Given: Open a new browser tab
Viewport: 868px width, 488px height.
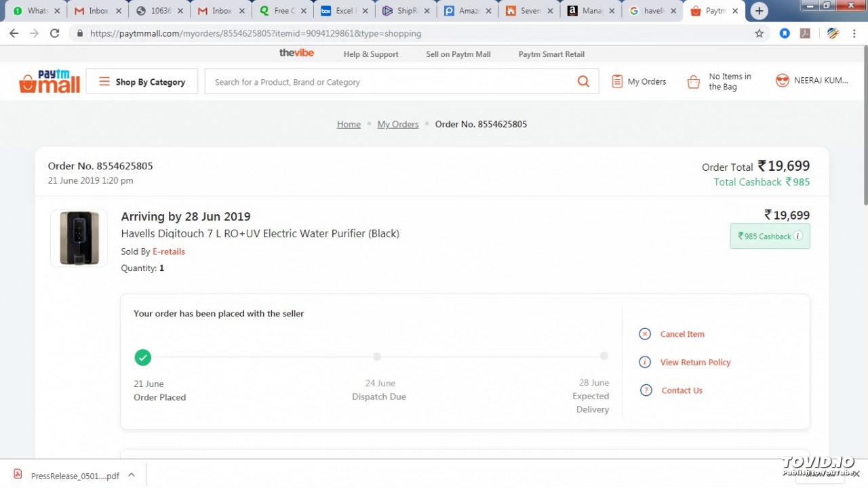Looking at the screenshot, I should click(759, 11).
